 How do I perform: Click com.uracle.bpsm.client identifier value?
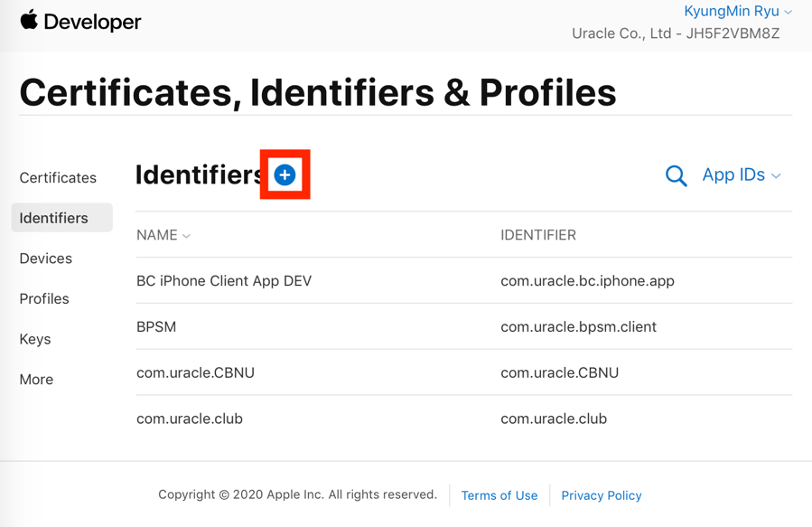coord(578,327)
